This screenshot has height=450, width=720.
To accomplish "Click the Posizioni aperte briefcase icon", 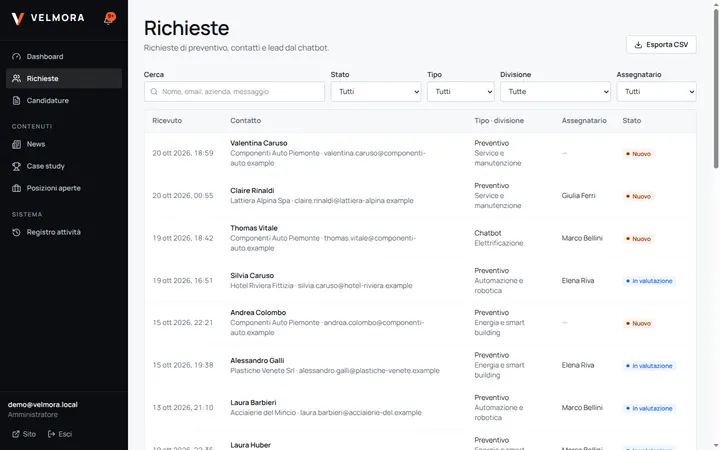I will pos(17,188).
